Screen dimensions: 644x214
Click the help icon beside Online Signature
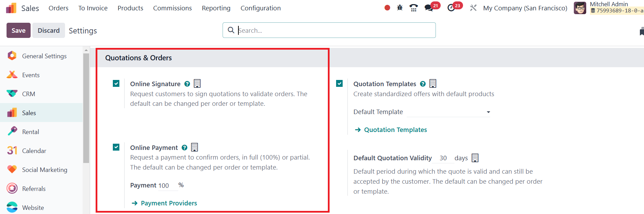187,84
